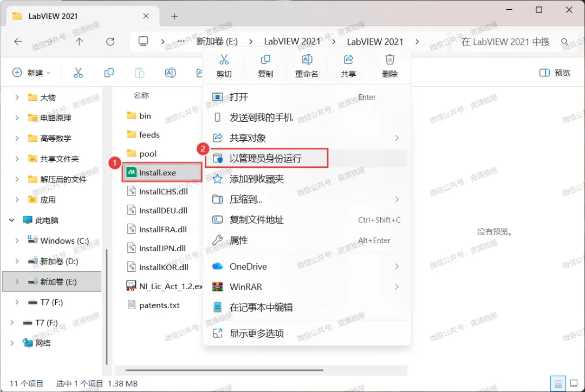Click the 新加卷 (E:) breadcrumb
The width and height of the screenshot is (585, 392).
pos(217,41)
